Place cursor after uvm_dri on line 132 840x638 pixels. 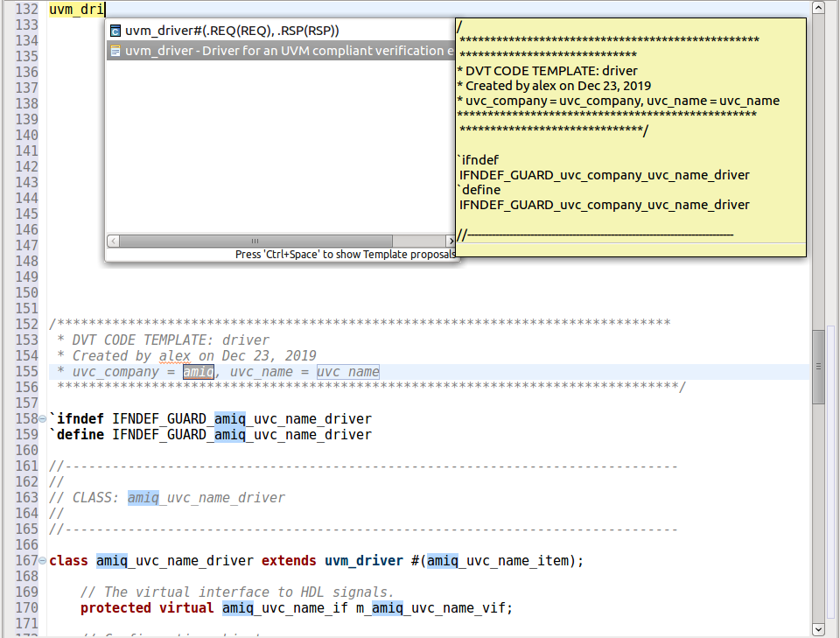tap(105, 10)
